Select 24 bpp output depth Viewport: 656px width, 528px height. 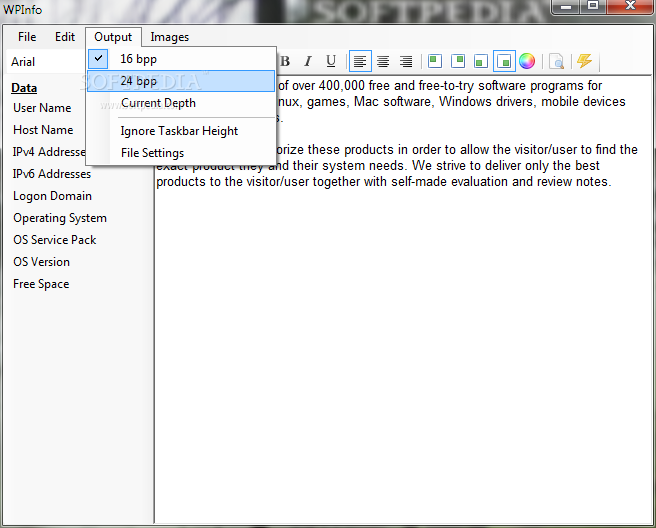181,81
